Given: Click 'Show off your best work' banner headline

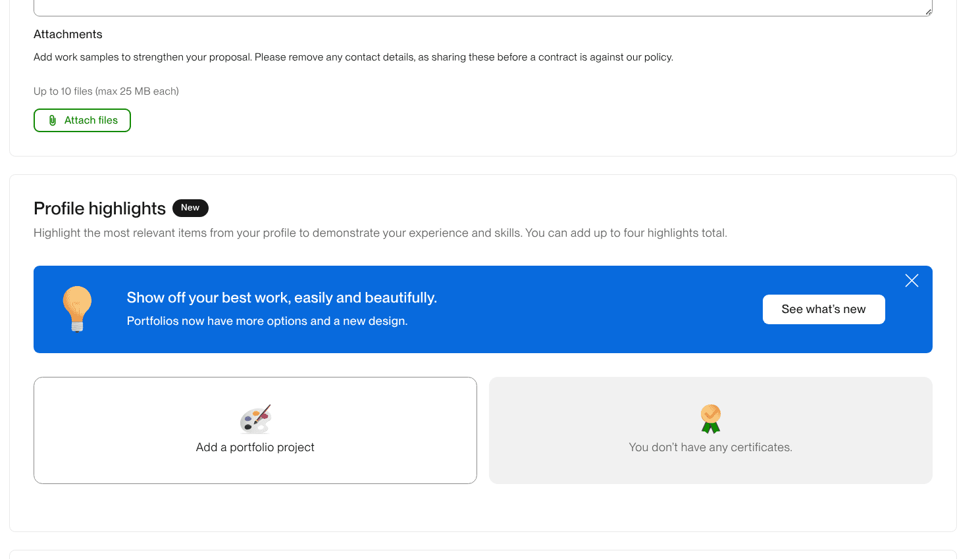Looking at the screenshot, I should 282,298.
